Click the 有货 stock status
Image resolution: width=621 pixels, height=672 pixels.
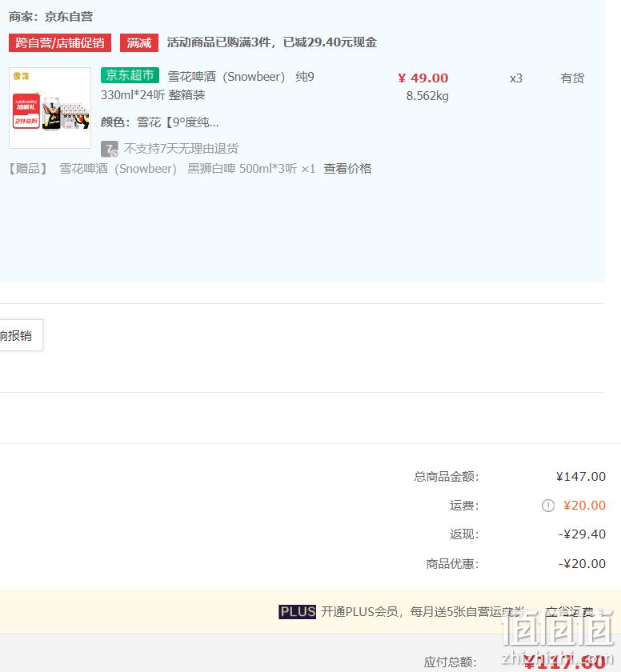(x=572, y=78)
